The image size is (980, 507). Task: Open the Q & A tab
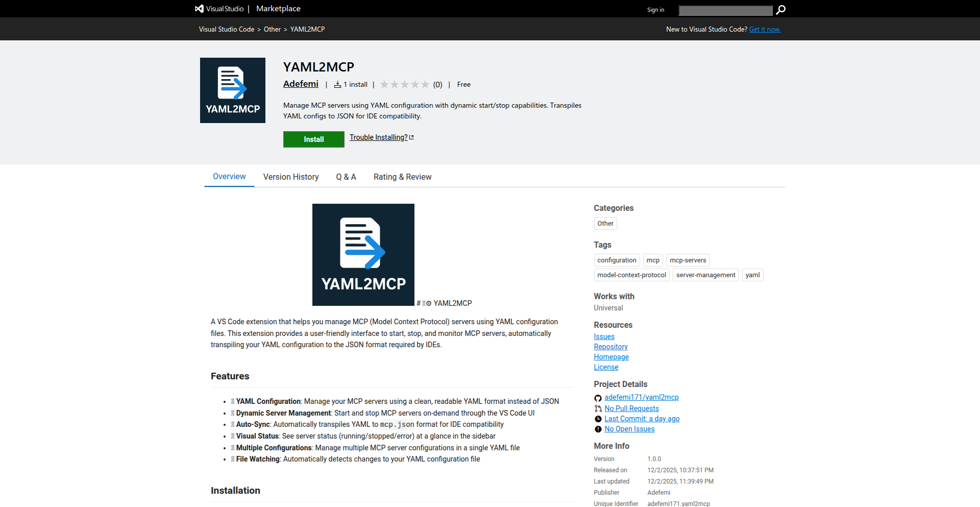(x=346, y=177)
